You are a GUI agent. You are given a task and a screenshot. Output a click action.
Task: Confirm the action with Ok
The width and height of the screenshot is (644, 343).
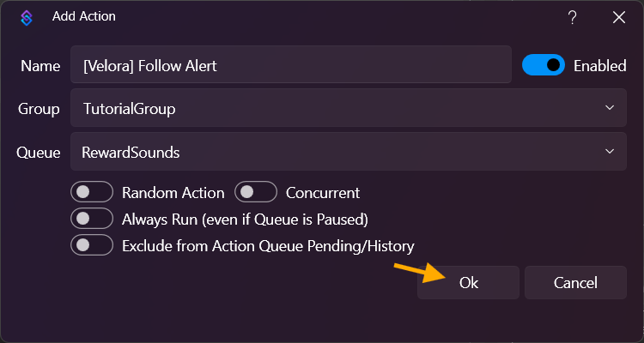click(468, 283)
